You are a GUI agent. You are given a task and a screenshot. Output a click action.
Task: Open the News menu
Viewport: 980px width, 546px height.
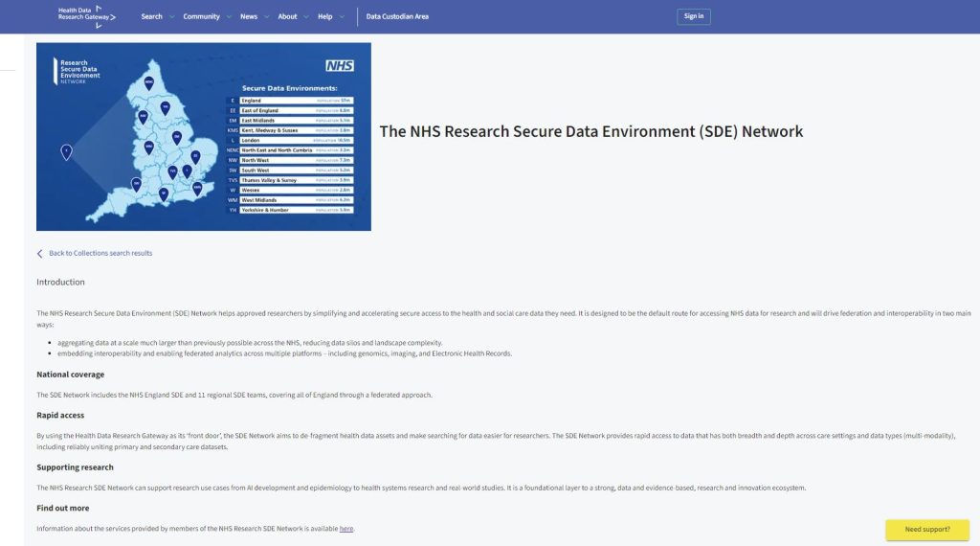click(x=249, y=17)
